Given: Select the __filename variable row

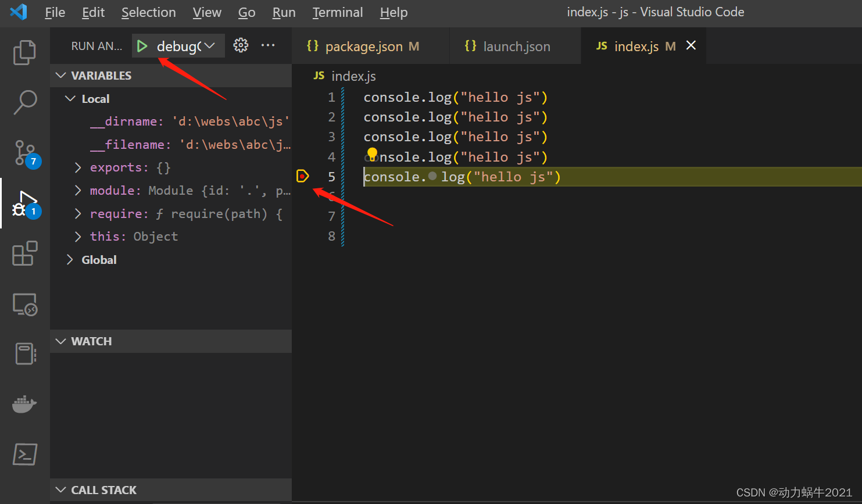Looking at the screenshot, I should (x=171, y=145).
